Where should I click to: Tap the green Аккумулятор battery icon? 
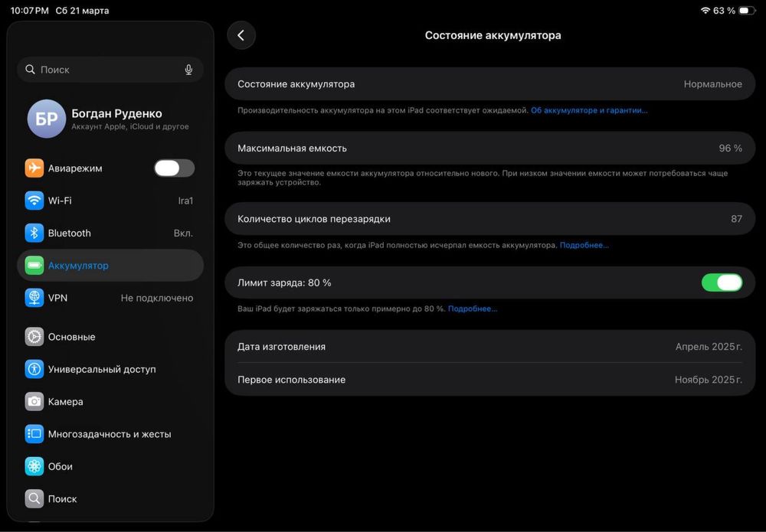[34, 266]
